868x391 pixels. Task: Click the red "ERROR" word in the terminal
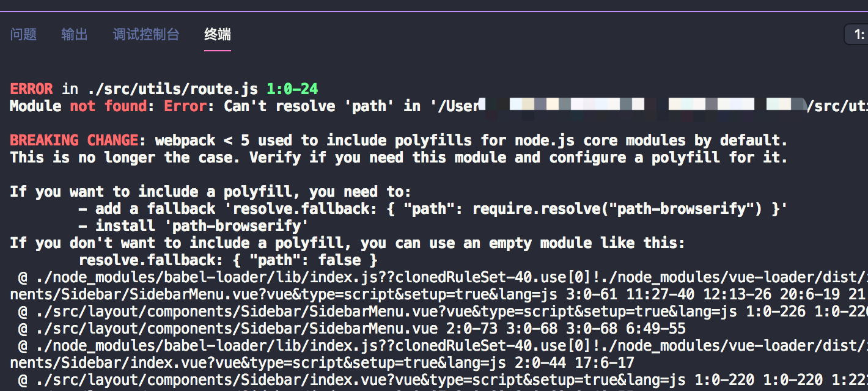(x=31, y=89)
